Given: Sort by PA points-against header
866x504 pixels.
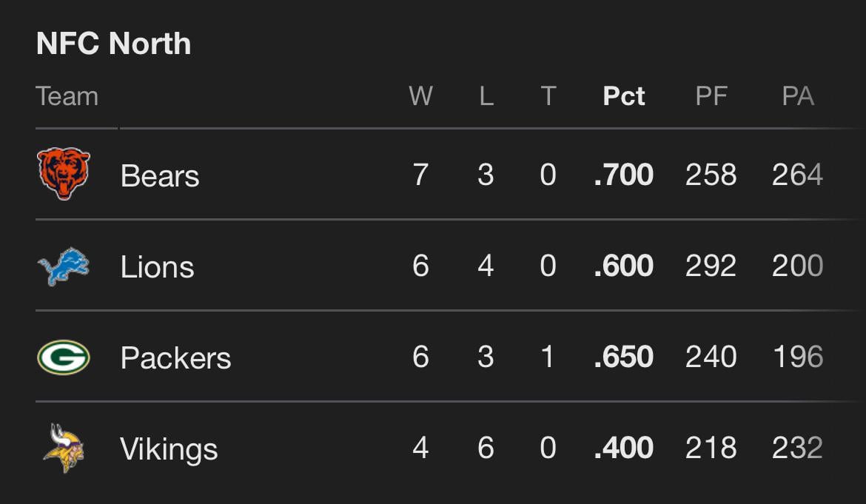Looking at the screenshot, I should coord(798,96).
